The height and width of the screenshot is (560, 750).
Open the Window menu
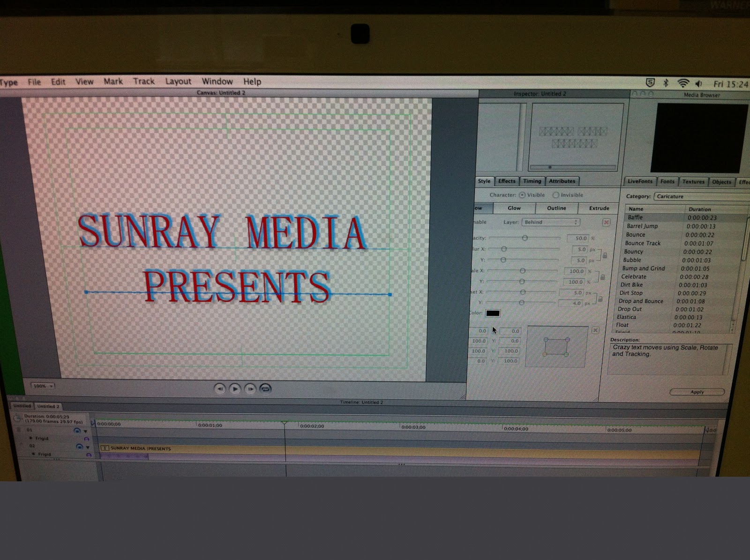pyautogui.click(x=217, y=82)
